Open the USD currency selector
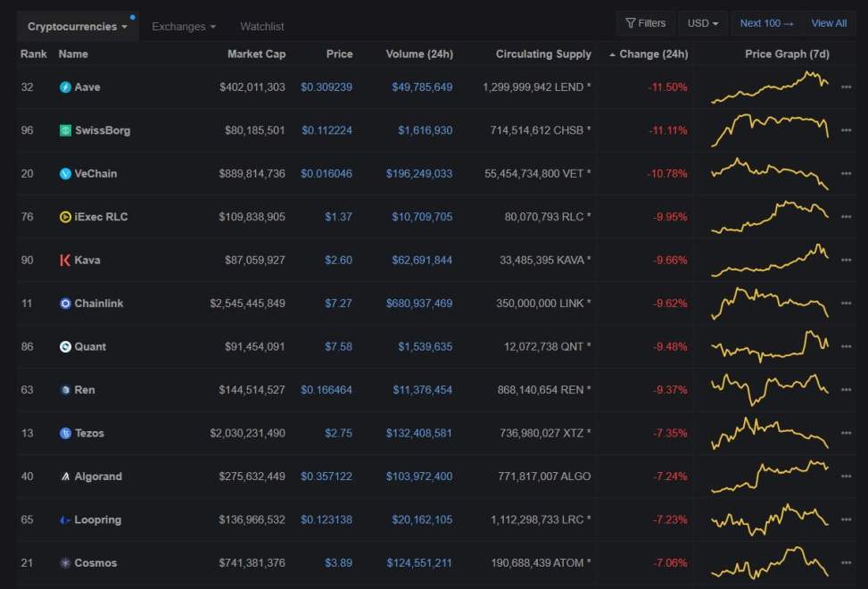 [703, 23]
